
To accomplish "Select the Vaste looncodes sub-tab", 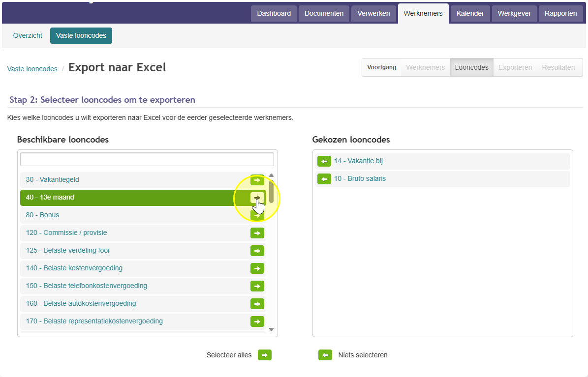I will 81,35.
